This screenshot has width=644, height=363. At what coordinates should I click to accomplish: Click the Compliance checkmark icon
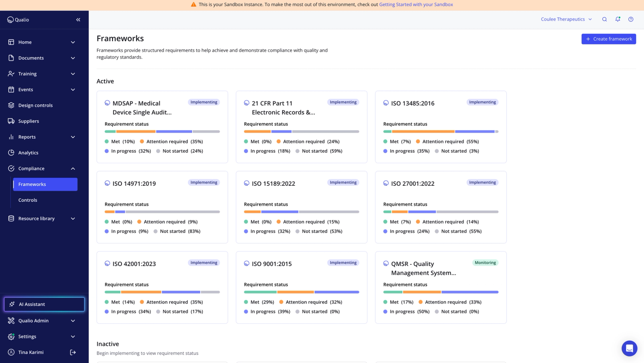click(x=11, y=169)
